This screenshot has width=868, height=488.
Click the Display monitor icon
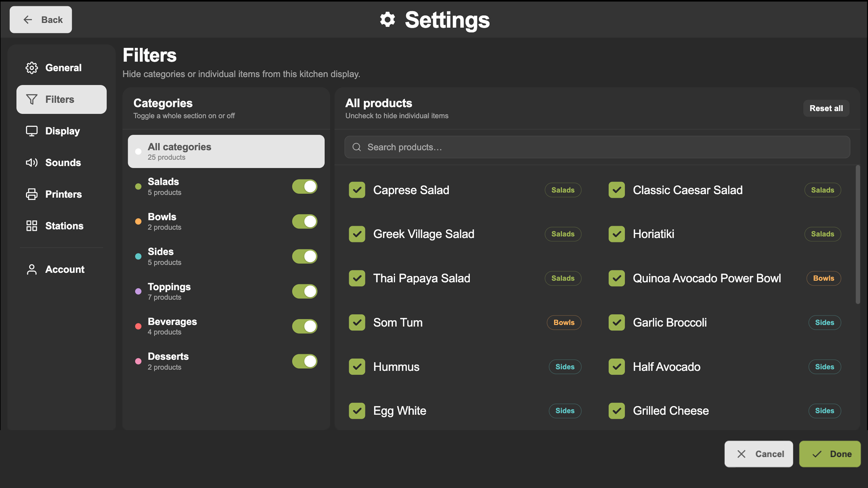(32, 131)
